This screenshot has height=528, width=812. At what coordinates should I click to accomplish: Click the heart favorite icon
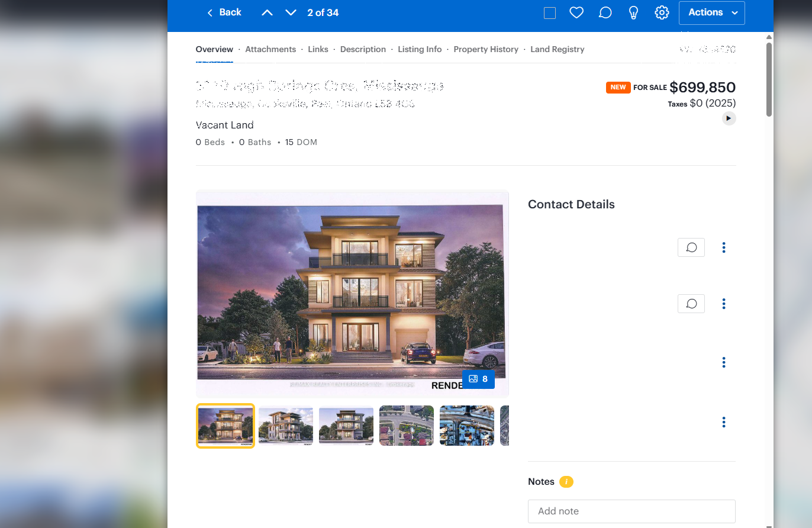576,13
